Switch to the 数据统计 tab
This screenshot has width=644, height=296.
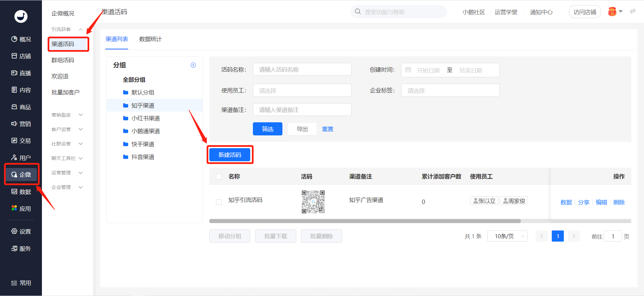point(150,39)
